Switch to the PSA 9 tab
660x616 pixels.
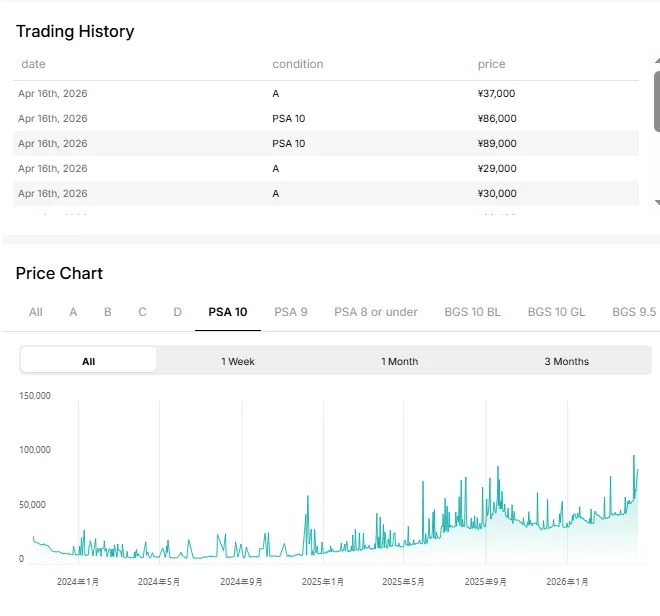point(291,312)
